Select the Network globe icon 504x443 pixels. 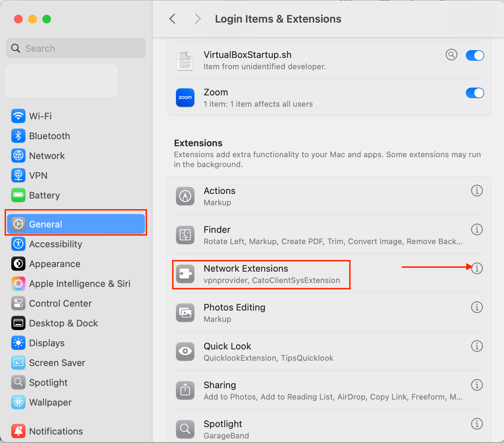[x=18, y=155]
